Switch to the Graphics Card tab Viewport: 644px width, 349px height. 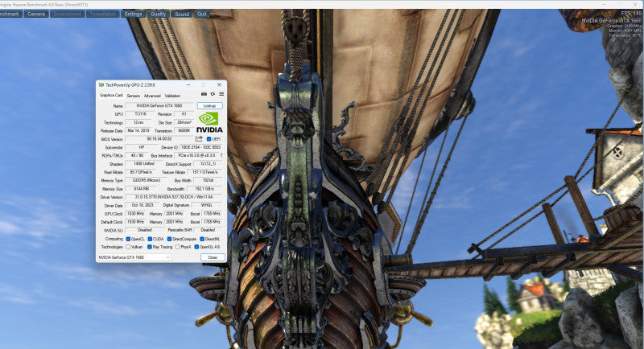tap(111, 95)
